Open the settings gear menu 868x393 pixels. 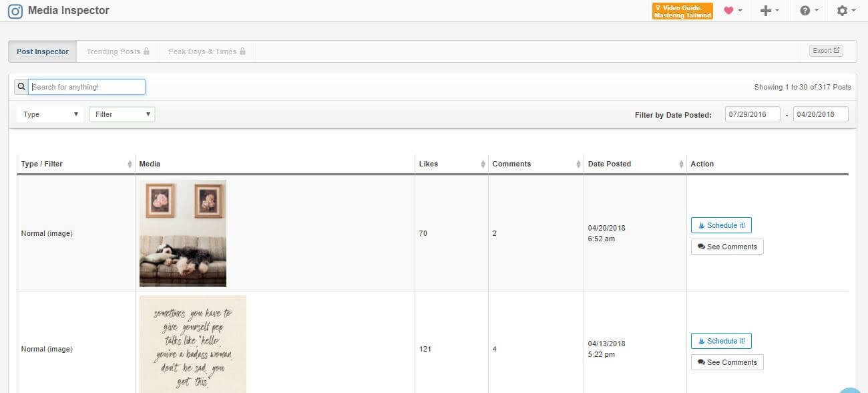click(x=846, y=11)
